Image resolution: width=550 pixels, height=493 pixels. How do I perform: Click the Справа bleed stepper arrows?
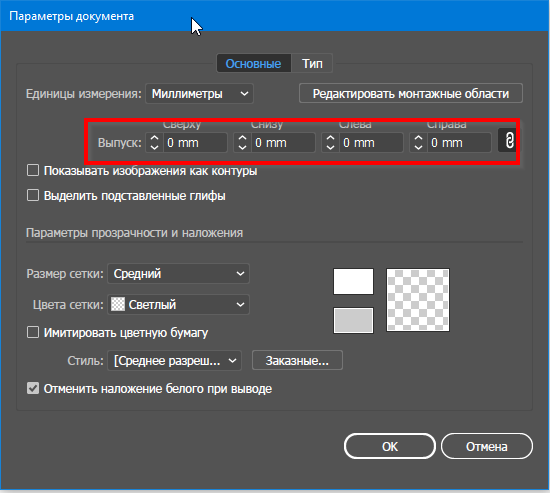[x=418, y=142]
